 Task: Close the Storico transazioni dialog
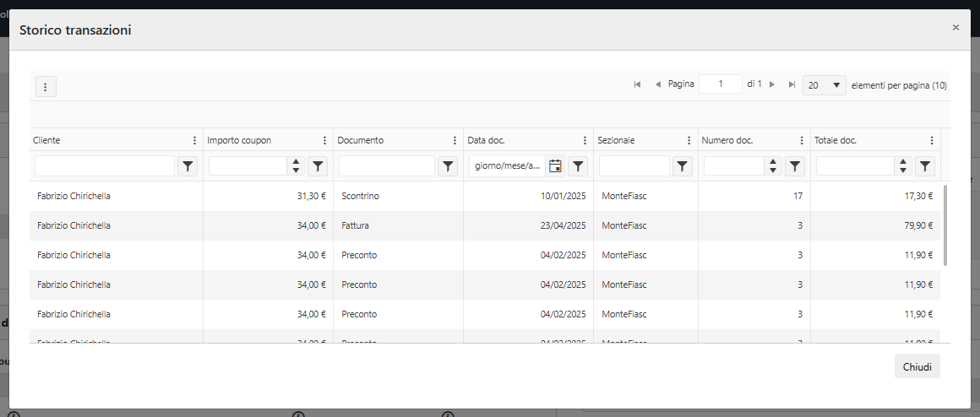tap(955, 28)
